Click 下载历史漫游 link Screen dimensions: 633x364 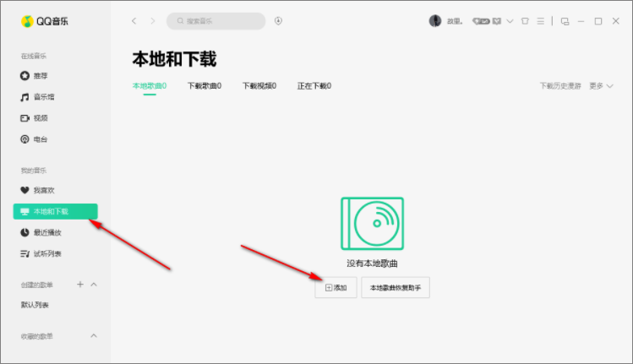click(560, 86)
